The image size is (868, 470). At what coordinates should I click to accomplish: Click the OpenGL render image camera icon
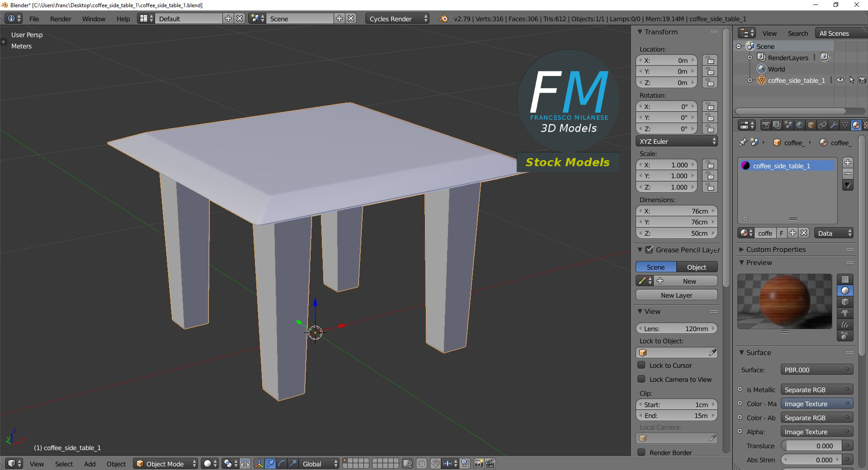click(x=478, y=464)
